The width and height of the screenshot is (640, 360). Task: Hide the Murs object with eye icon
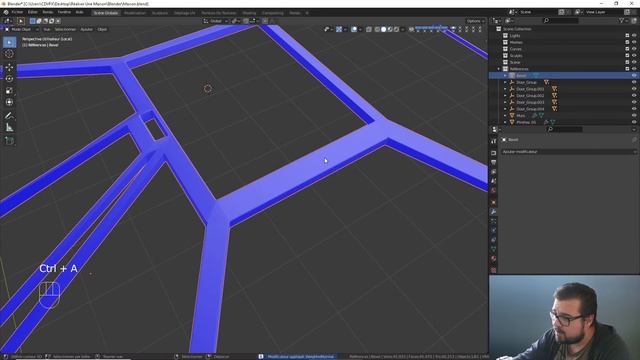click(634, 116)
